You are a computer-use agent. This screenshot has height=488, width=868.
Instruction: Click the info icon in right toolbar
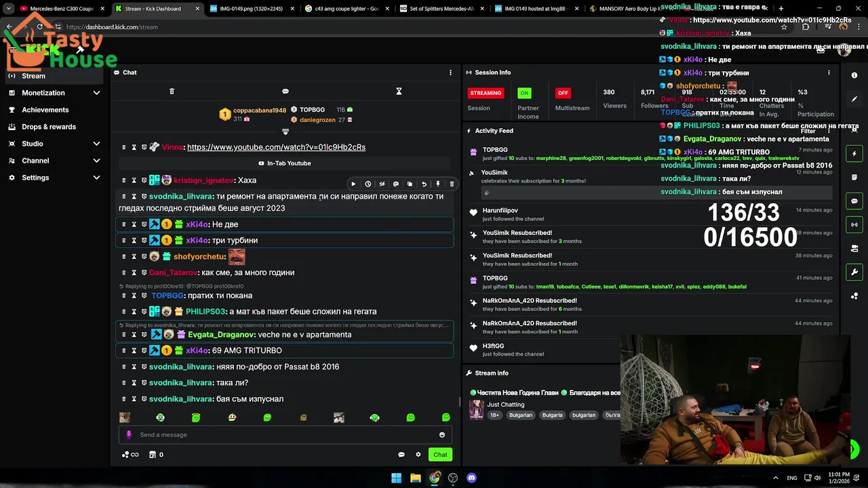tap(854, 75)
